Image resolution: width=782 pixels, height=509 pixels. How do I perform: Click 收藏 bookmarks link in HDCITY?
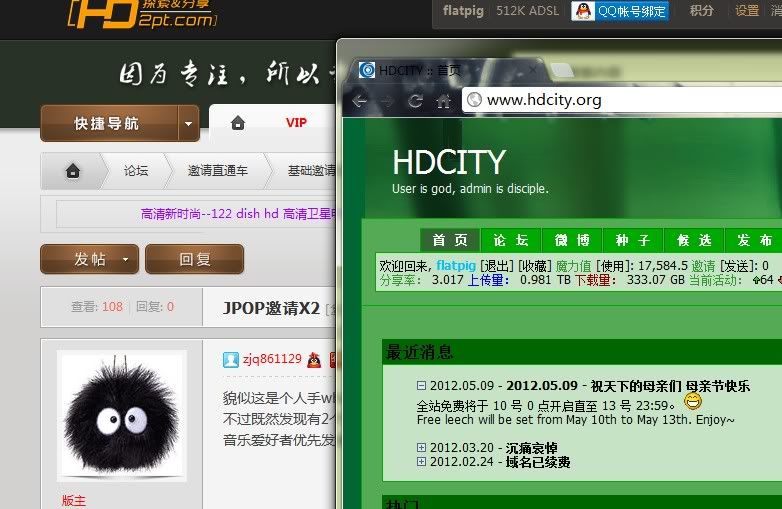click(x=535, y=266)
